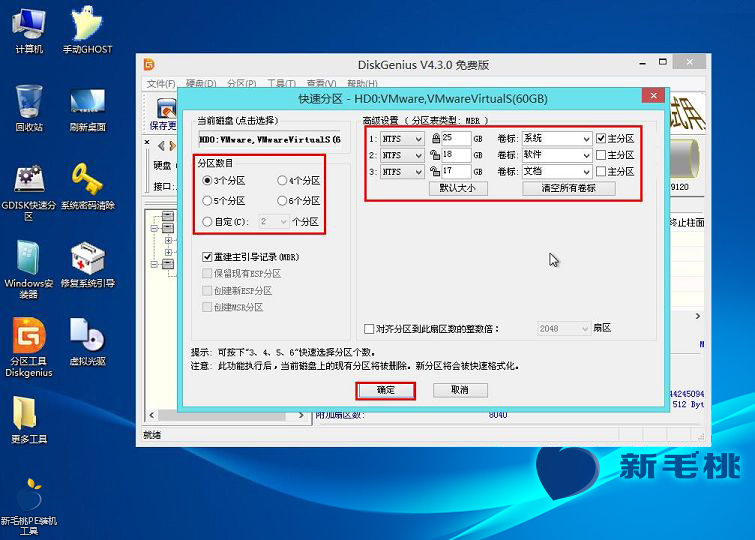This screenshot has height=540, width=755.
Task: Open the 2048 sector alignment dropdown
Action: pyautogui.click(x=563, y=329)
